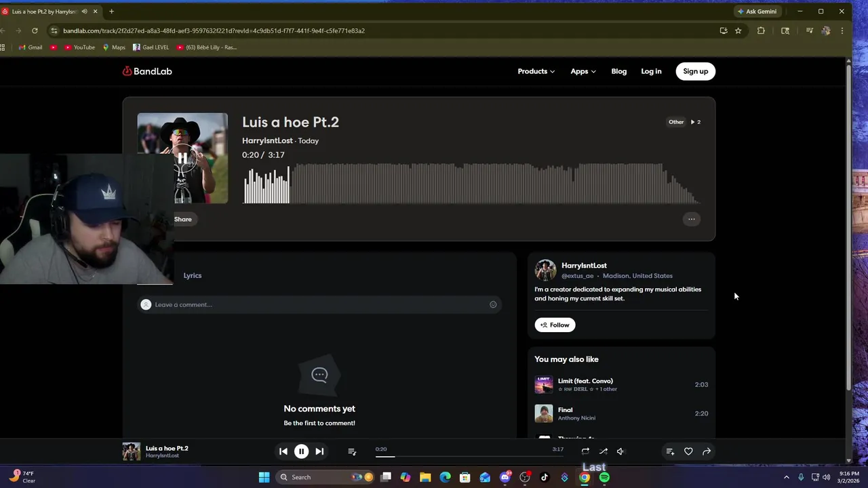Click the HarryIsntLost artist link under title
868x488 pixels.
click(267, 140)
